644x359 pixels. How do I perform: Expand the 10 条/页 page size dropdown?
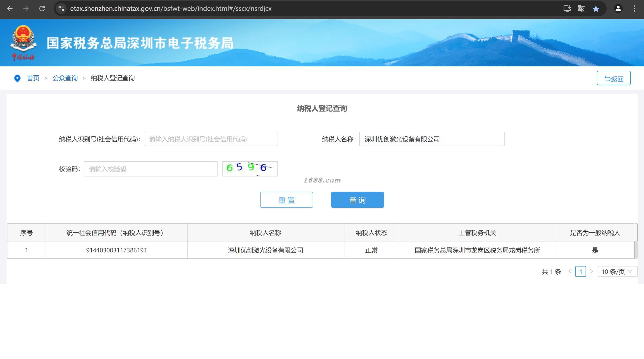[x=617, y=271]
